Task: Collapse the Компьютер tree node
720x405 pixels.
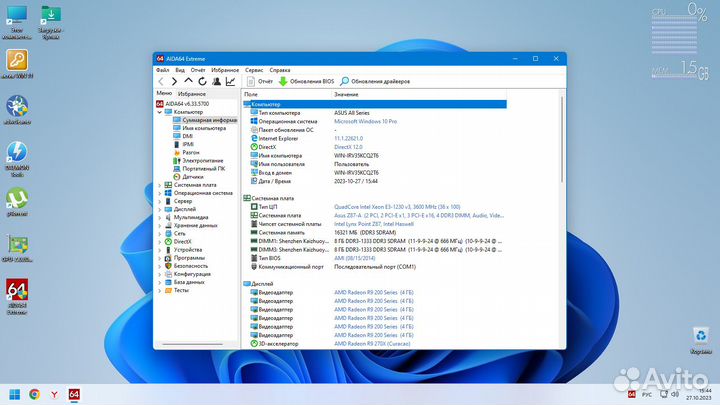Action: click(x=159, y=112)
